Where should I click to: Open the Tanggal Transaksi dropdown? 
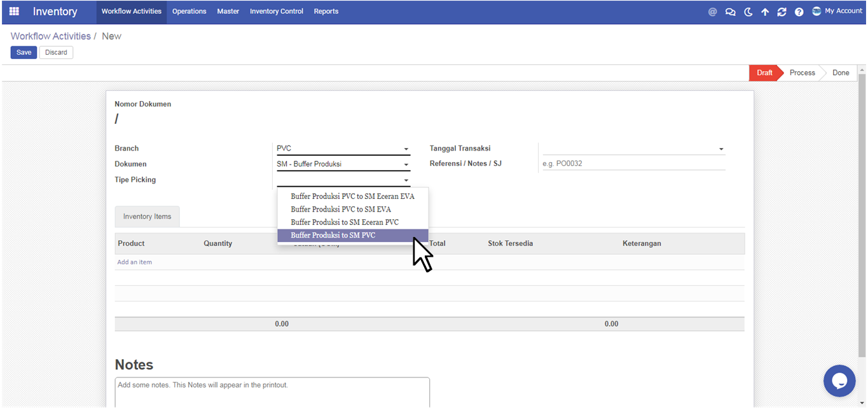click(x=720, y=149)
